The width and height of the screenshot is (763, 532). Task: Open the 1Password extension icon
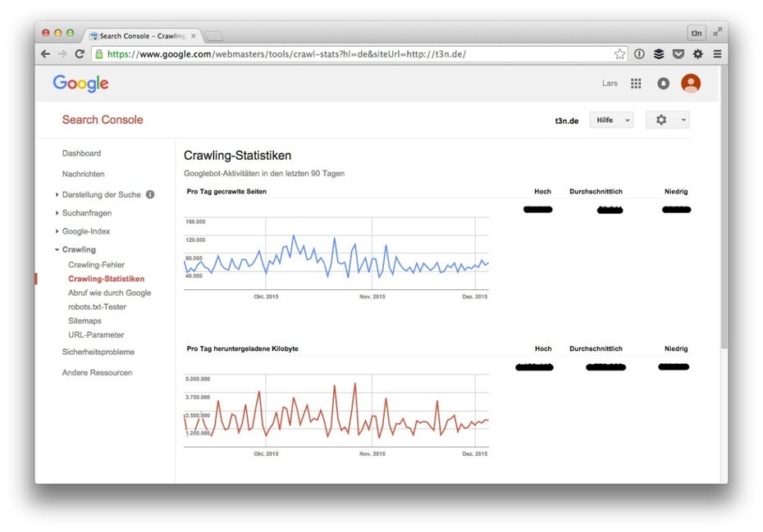(639, 54)
